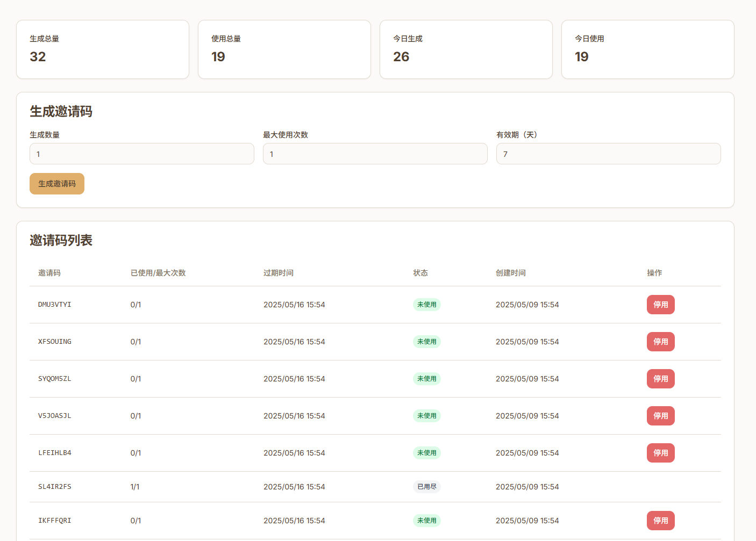Hit 停用 for code IKFFFQRI
Image resolution: width=756 pixels, height=541 pixels.
pos(660,521)
